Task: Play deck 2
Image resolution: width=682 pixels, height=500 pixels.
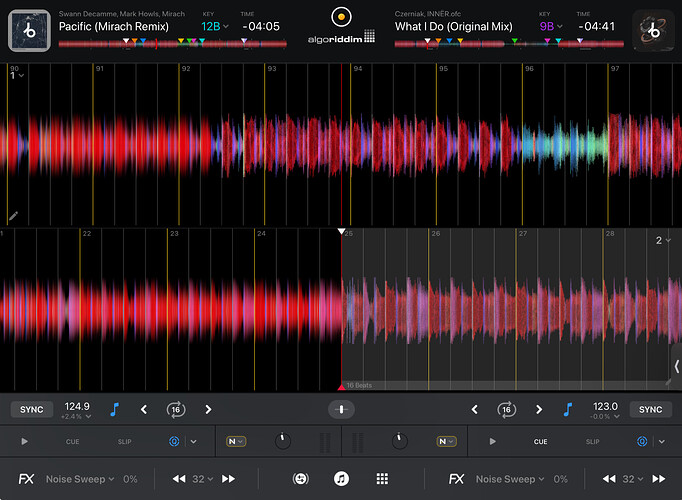Action: [x=492, y=441]
